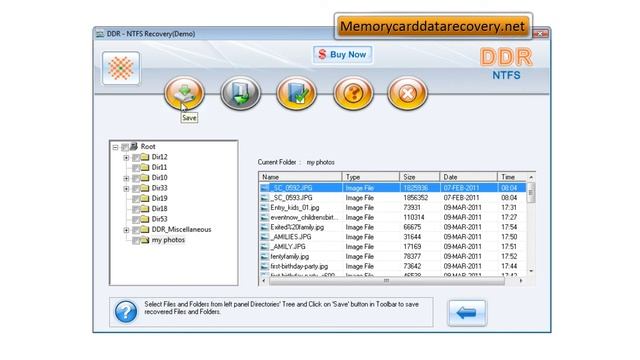The image size is (640, 360).
Task: Collapse the Root tree node
Action: pyautogui.click(x=116, y=147)
